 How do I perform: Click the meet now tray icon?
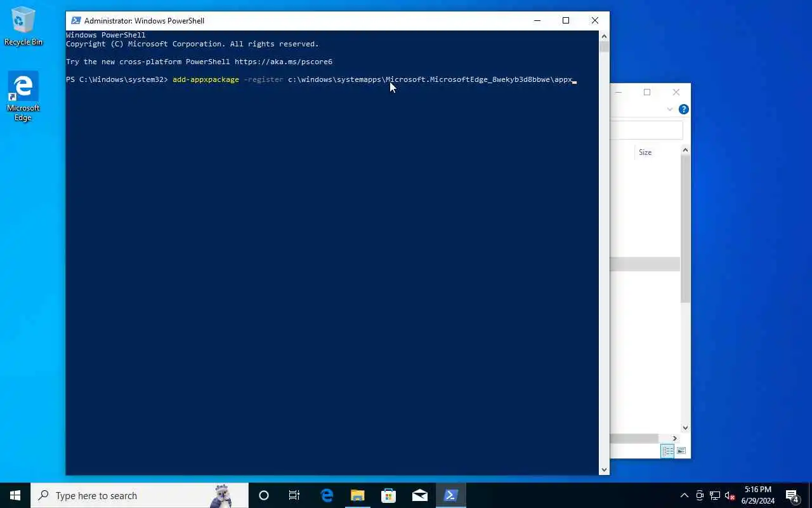[x=700, y=495]
